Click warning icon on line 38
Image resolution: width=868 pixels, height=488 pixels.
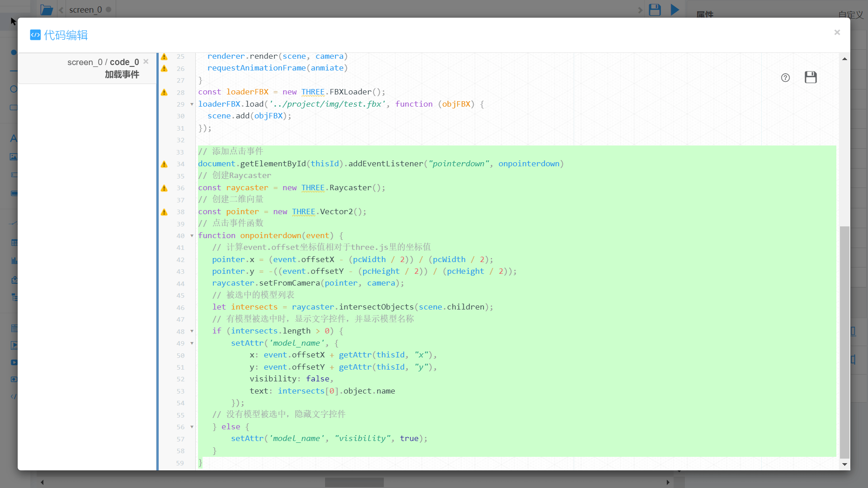coord(164,212)
